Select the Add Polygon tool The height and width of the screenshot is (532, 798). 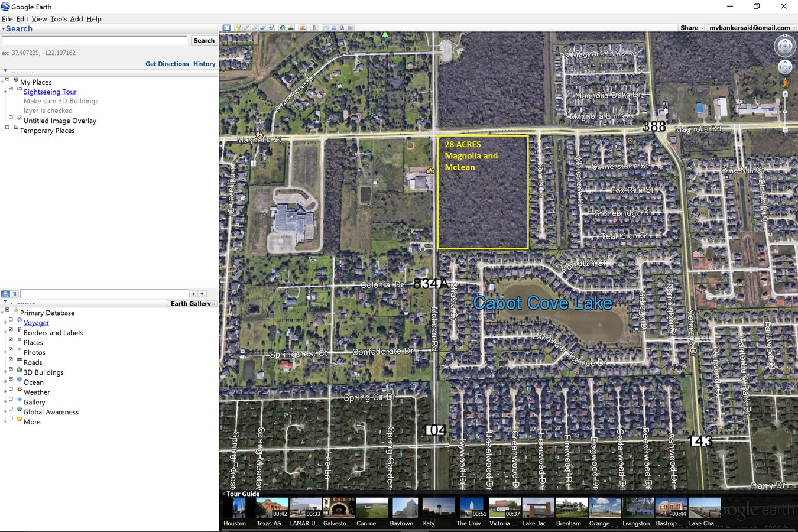(x=246, y=27)
